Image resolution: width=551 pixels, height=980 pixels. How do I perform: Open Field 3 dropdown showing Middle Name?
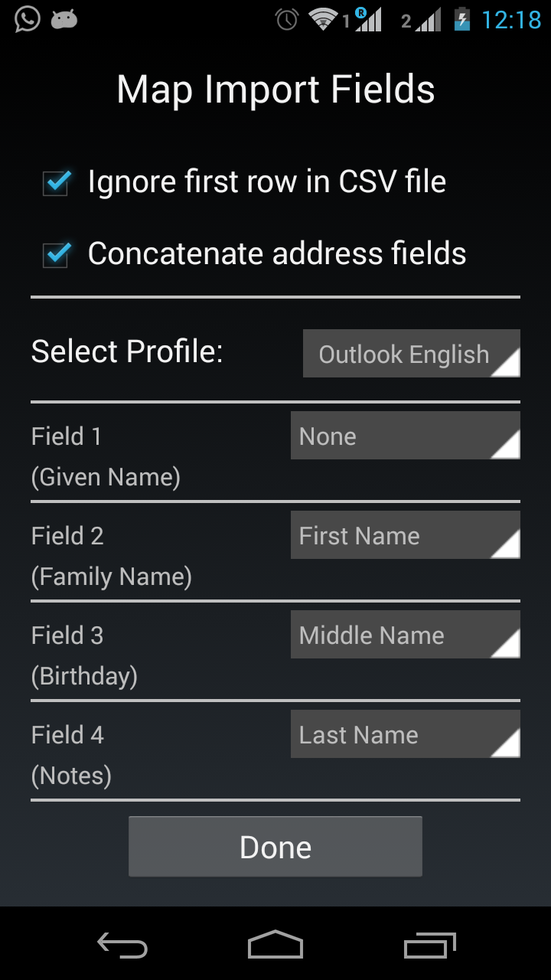click(405, 635)
